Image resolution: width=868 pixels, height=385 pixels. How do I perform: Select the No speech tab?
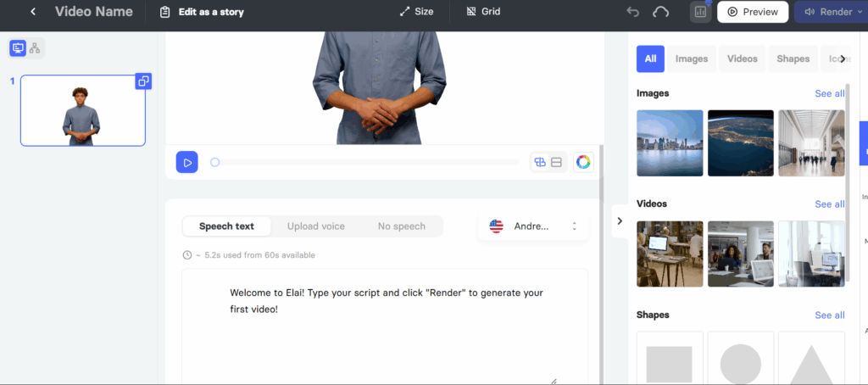point(402,226)
